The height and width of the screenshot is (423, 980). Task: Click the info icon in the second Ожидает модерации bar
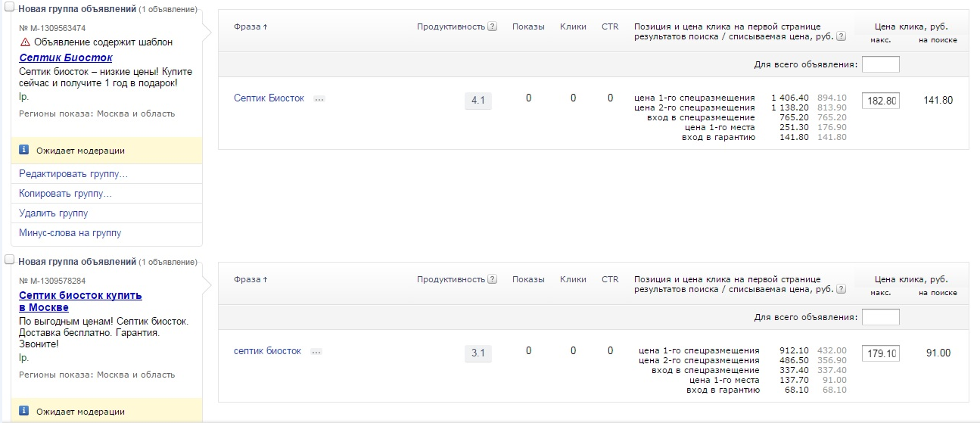tap(24, 411)
